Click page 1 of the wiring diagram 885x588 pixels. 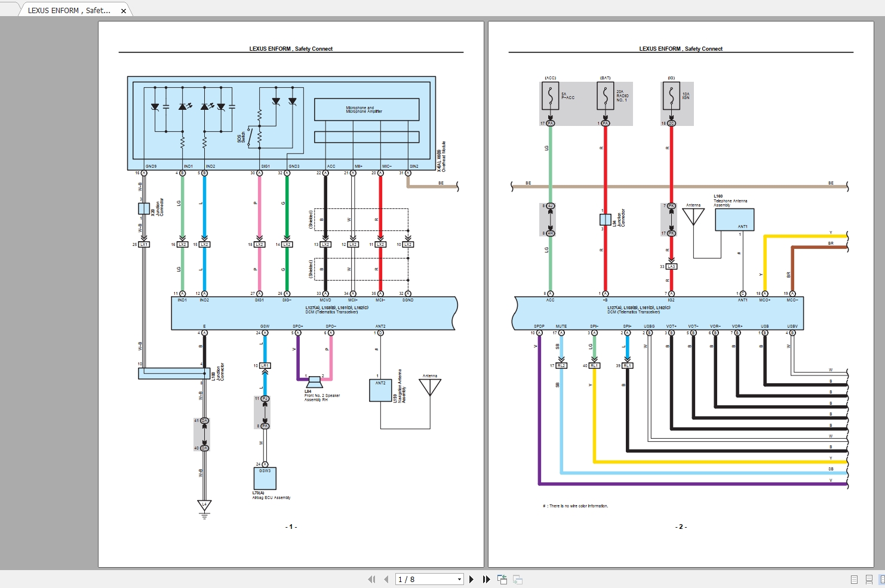click(291, 293)
